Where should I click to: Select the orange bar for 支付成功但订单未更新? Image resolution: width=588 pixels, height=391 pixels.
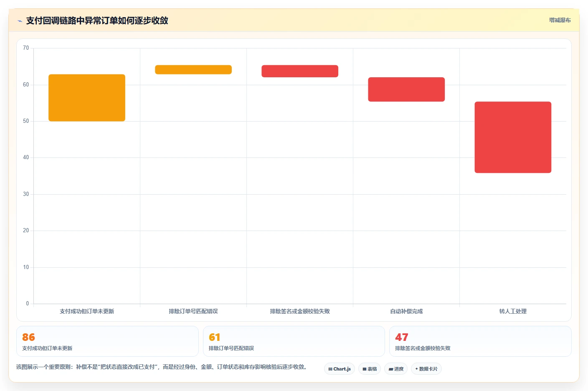87,98
